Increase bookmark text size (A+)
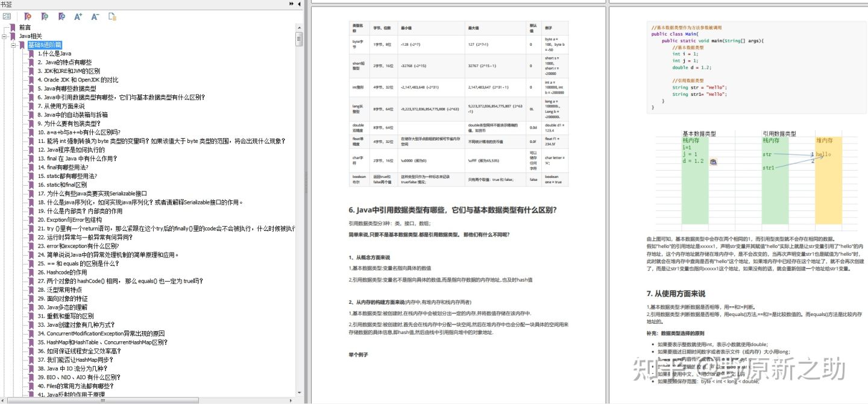Viewport: 868px width, 404px height. pos(78,16)
